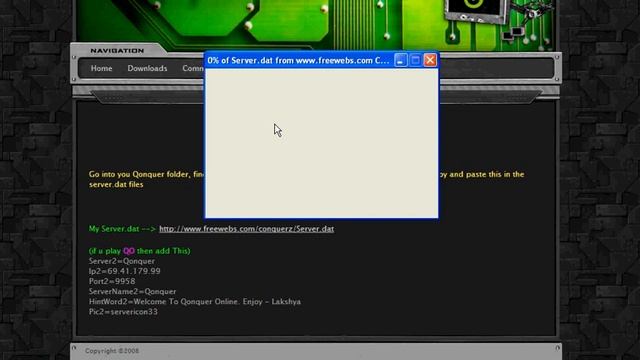Select the text Port2=9958
The width and height of the screenshot is (640, 360).
[x=112, y=282]
